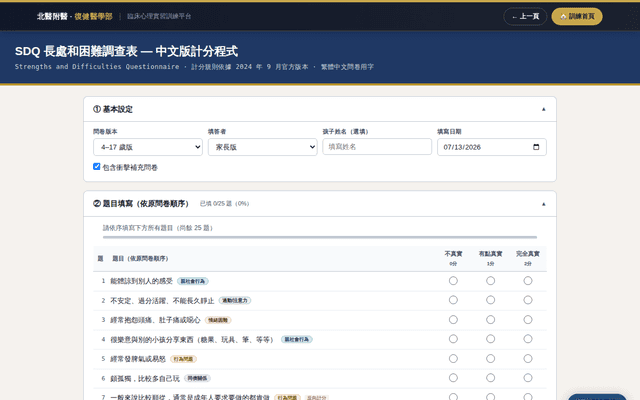
Task: Go back with the 上一頁 button
Action: click(x=525, y=16)
